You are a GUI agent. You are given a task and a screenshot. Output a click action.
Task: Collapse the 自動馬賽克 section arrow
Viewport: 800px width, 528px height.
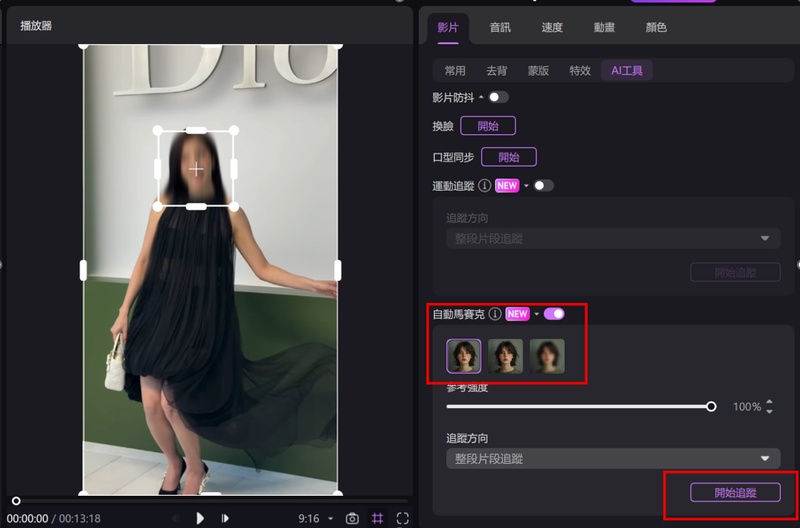(x=537, y=314)
